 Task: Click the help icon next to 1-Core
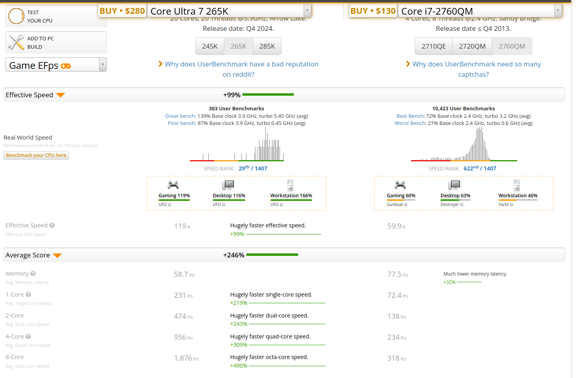click(28, 295)
